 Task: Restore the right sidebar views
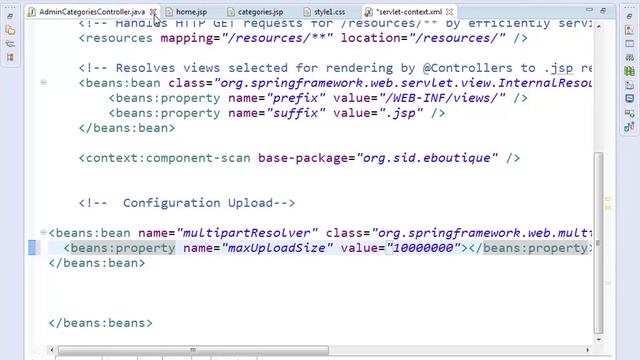click(x=629, y=16)
